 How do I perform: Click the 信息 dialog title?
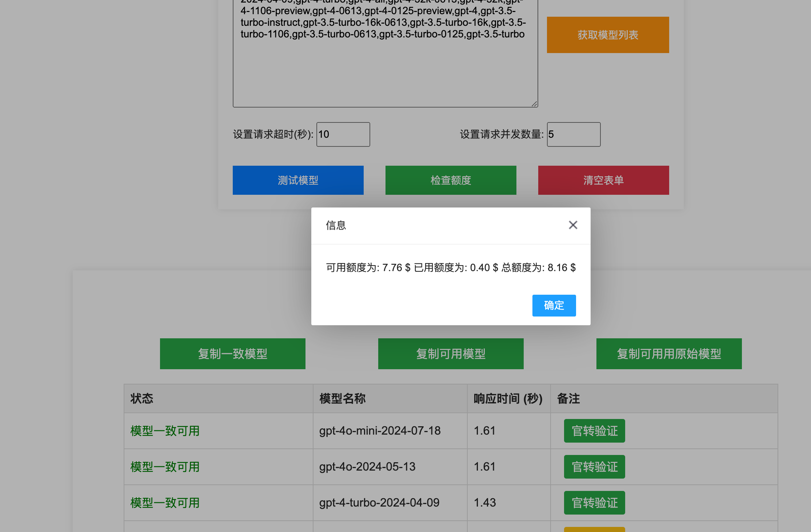336,226
